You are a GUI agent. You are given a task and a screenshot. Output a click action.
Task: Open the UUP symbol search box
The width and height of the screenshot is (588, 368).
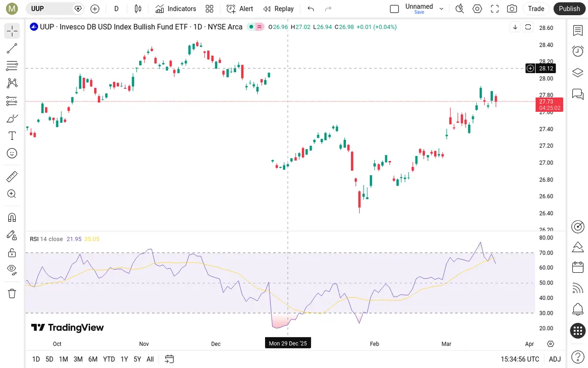[x=55, y=9]
